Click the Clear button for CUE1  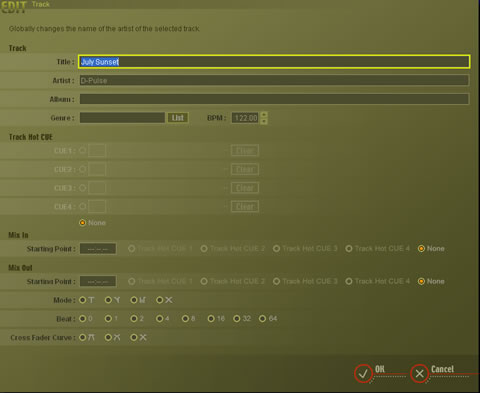pyautogui.click(x=245, y=151)
